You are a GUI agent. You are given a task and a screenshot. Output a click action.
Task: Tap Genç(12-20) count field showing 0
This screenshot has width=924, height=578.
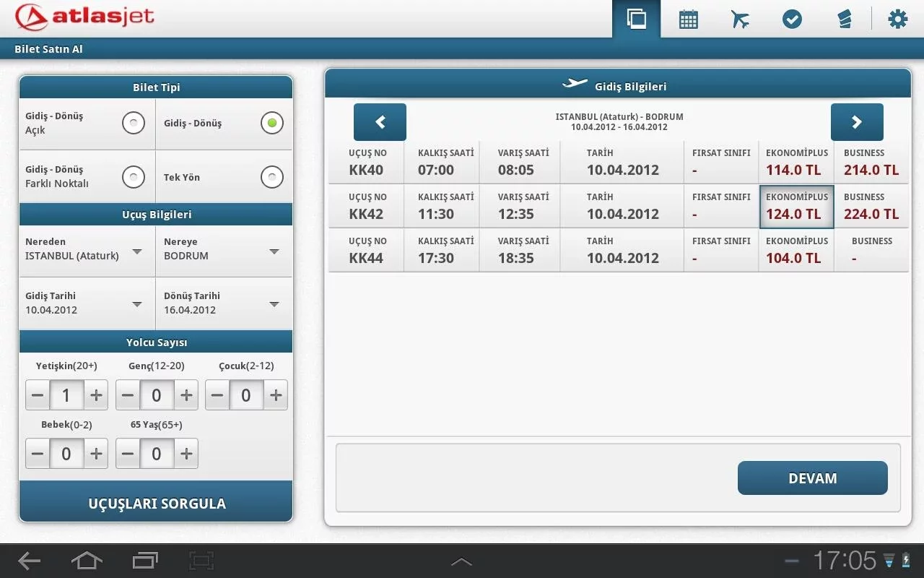point(157,395)
